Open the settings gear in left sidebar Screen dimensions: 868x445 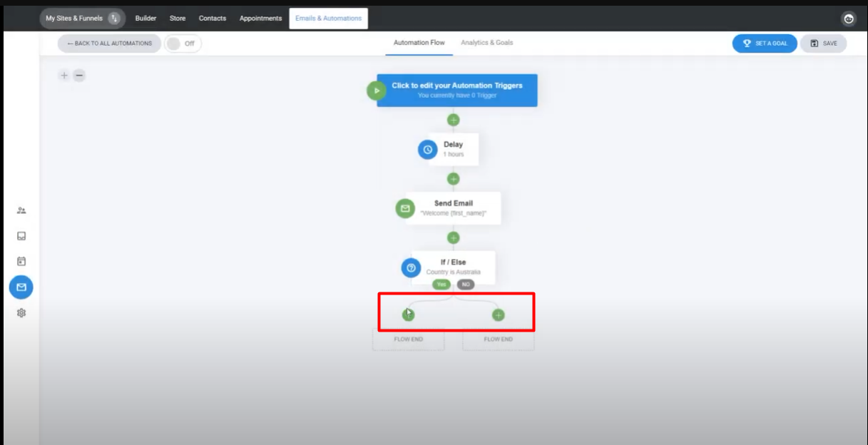click(21, 313)
